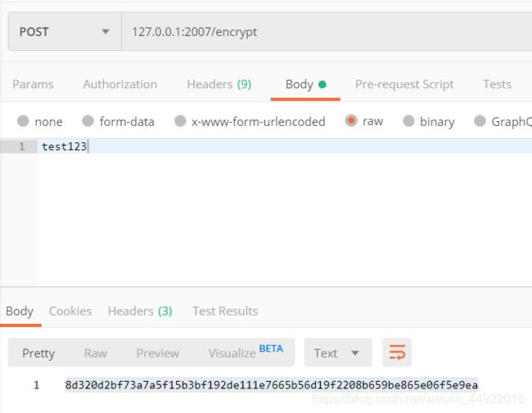Viewport: 532px width, 413px height.
Task: Switch response view to Preview
Action: 158,353
